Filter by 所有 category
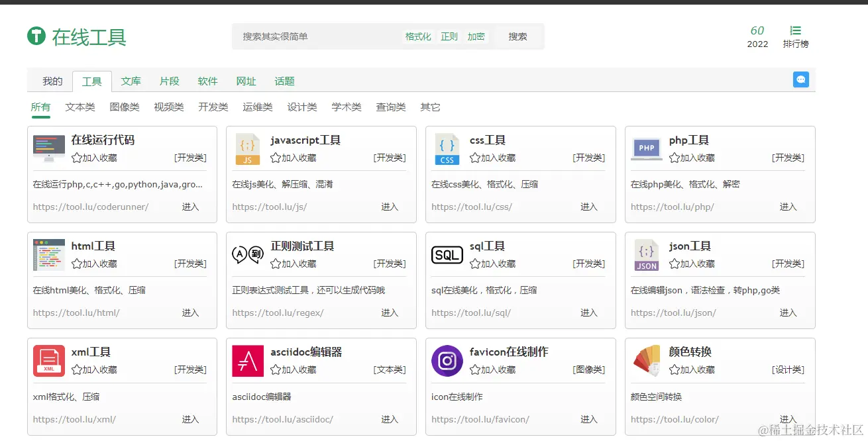 tap(40, 107)
